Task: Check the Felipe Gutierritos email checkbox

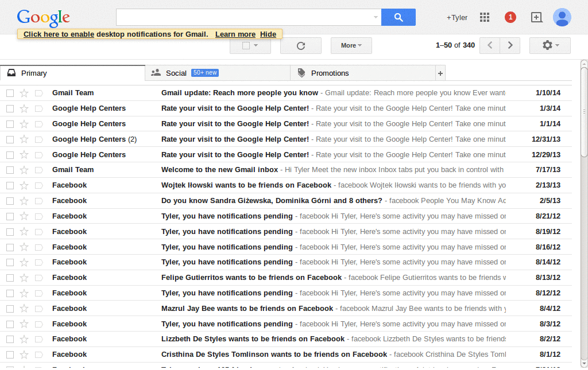Action: [10, 278]
